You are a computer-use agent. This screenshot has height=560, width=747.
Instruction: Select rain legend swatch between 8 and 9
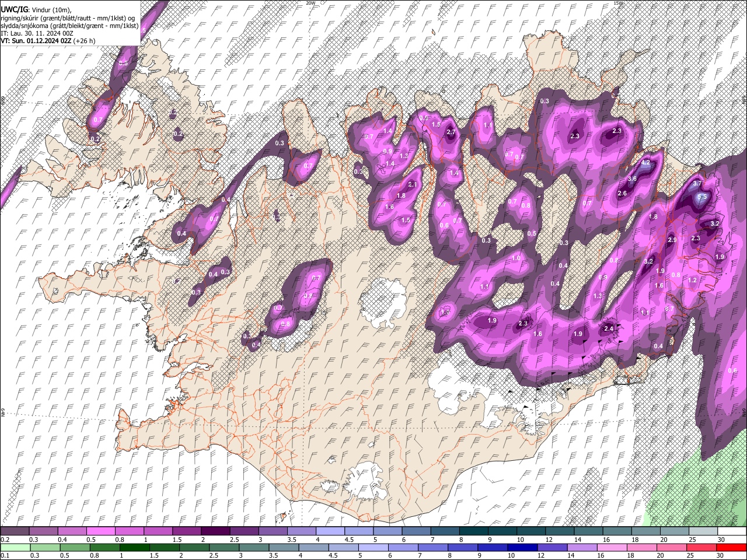[463, 547]
